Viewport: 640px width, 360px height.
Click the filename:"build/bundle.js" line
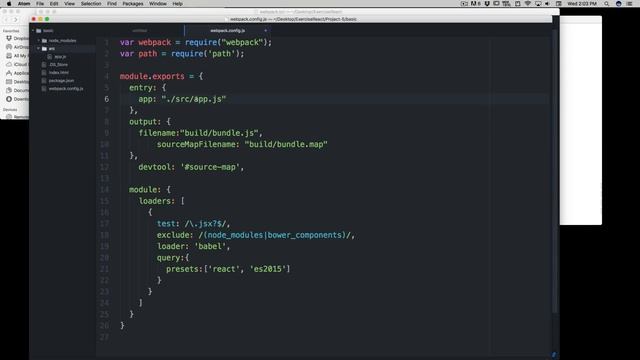[200, 133]
